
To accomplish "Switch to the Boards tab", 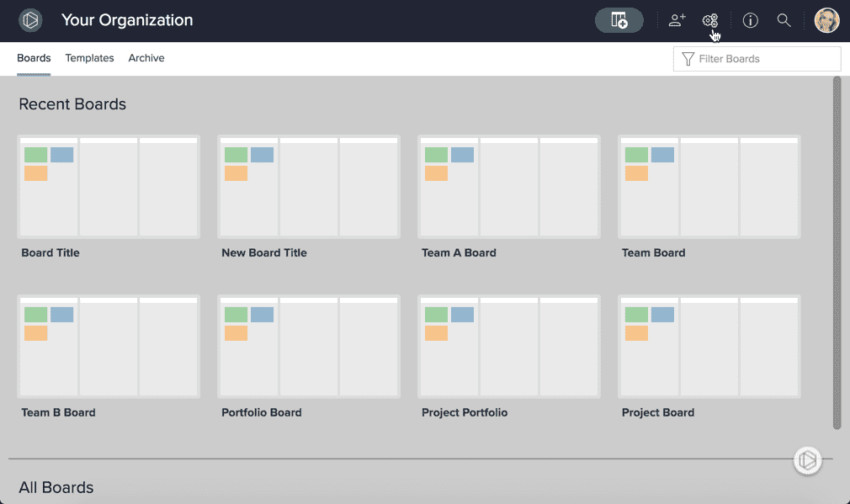I will pyautogui.click(x=34, y=58).
